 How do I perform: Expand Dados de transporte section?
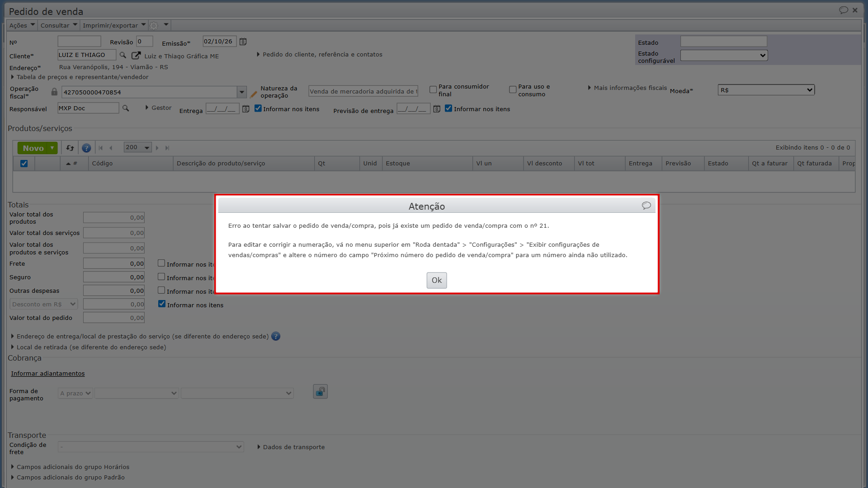click(291, 447)
